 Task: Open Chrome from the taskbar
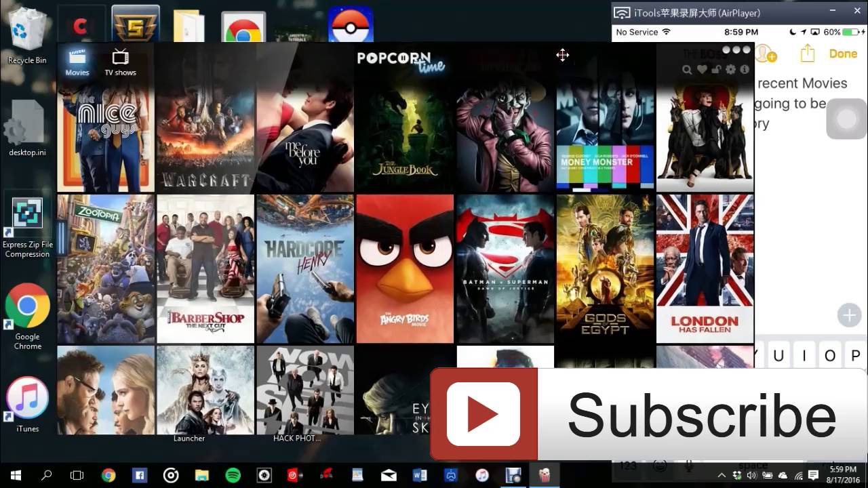tap(108, 475)
